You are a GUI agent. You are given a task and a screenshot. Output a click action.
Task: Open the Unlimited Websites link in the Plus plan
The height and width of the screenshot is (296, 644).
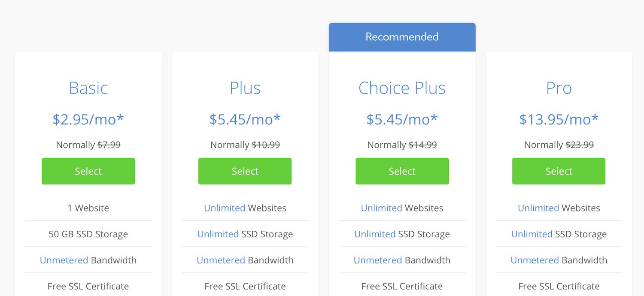click(x=225, y=208)
